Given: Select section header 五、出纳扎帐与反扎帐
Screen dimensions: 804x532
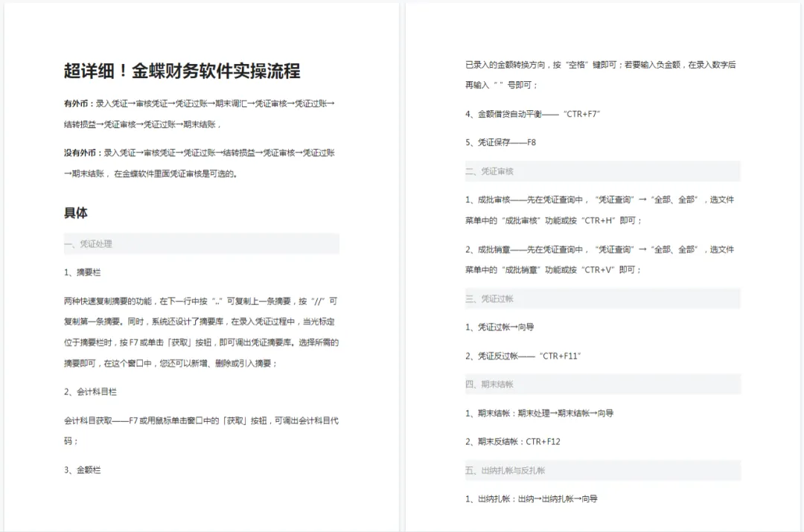Looking at the screenshot, I should 603,470.
